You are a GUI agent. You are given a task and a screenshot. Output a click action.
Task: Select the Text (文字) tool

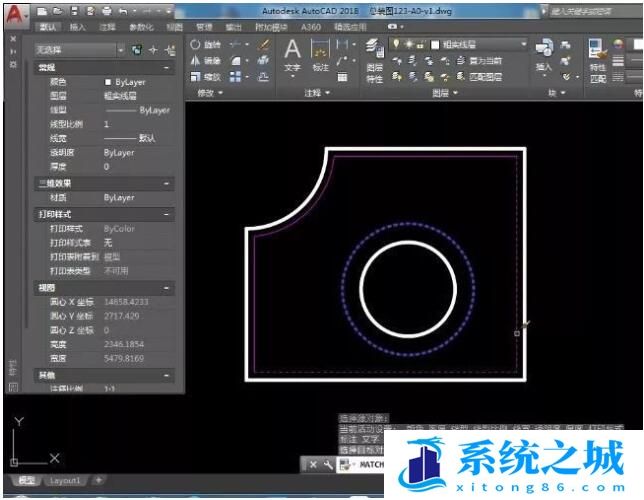292,56
